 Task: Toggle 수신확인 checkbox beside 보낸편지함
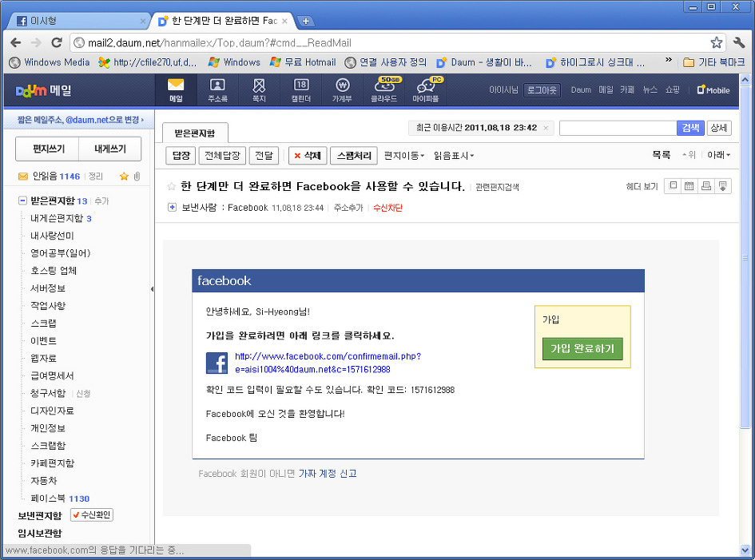pyautogui.click(x=92, y=514)
